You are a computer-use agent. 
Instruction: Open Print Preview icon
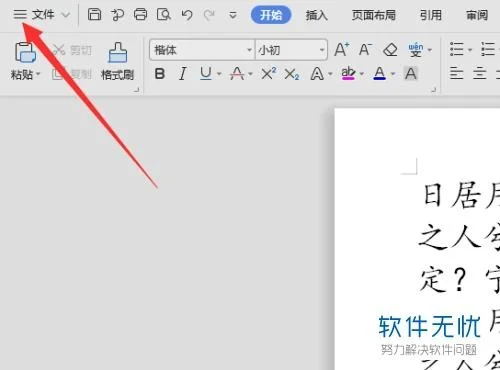(163, 15)
